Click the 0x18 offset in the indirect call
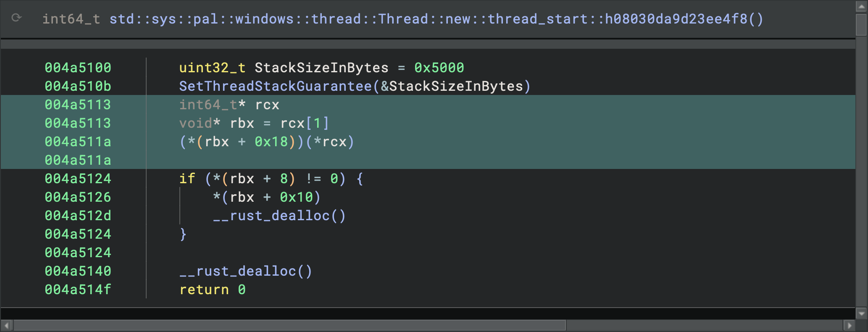The width and height of the screenshot is (868, 332). pos(271,142)
